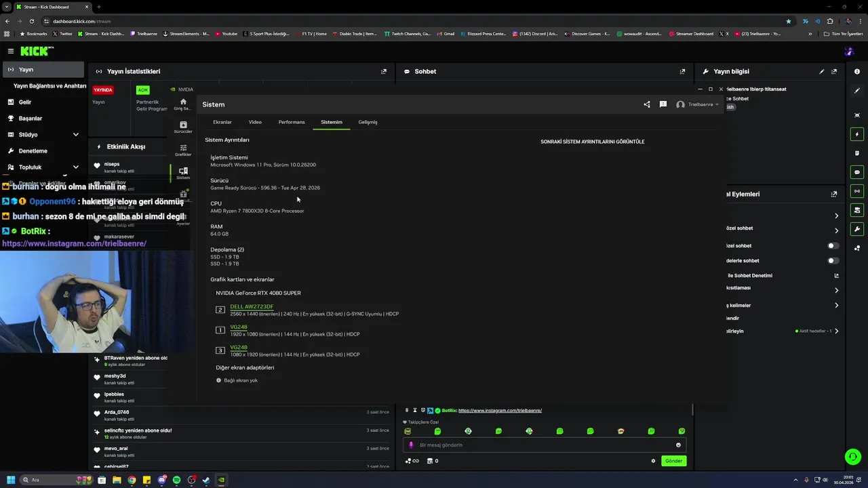This screenshot has height=488, width=868.
Task: Click the Kick logo
Action: click(x=36, y=51)
